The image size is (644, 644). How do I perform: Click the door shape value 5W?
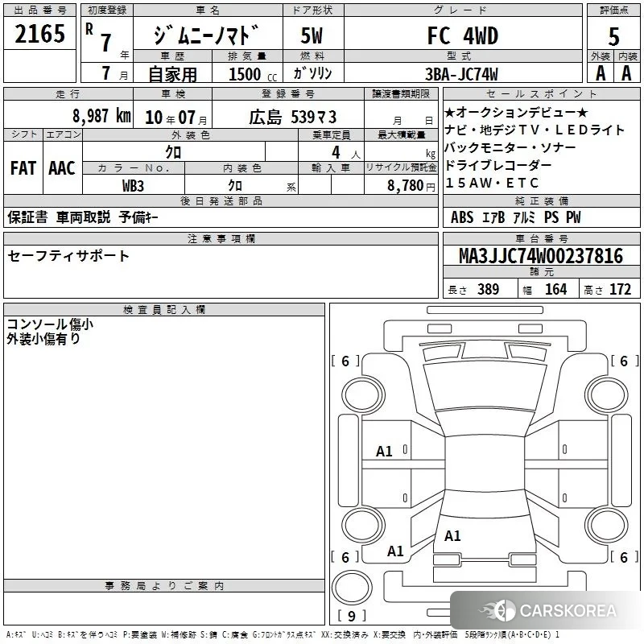point(312,35)
